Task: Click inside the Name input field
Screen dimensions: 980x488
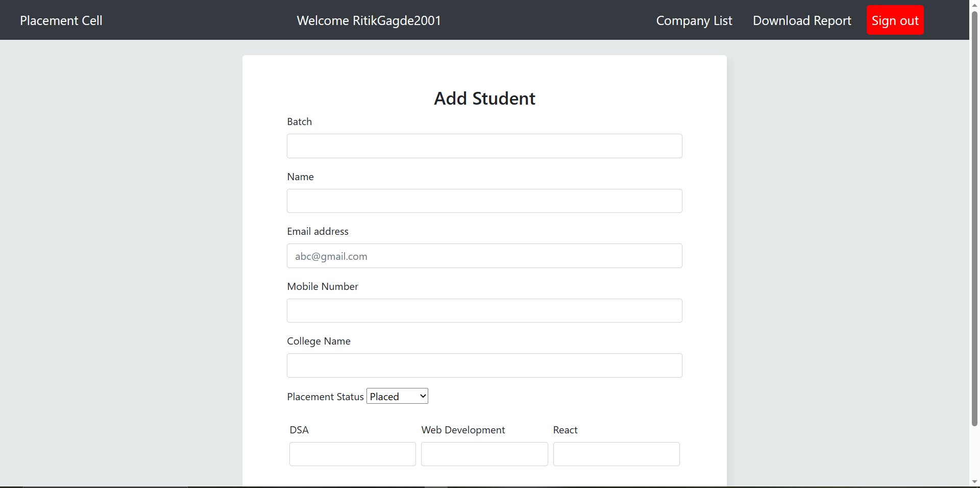Action: coord(484,201)
